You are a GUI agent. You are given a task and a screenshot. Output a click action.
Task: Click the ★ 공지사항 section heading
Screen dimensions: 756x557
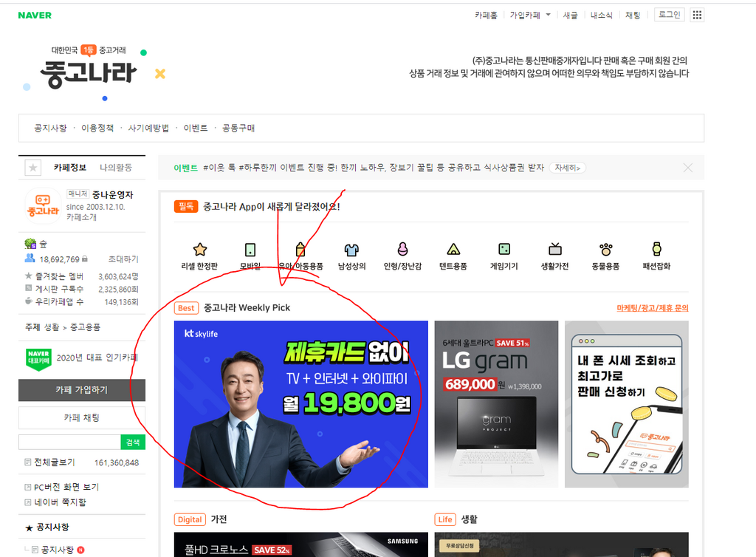click(x=47, y=527)
